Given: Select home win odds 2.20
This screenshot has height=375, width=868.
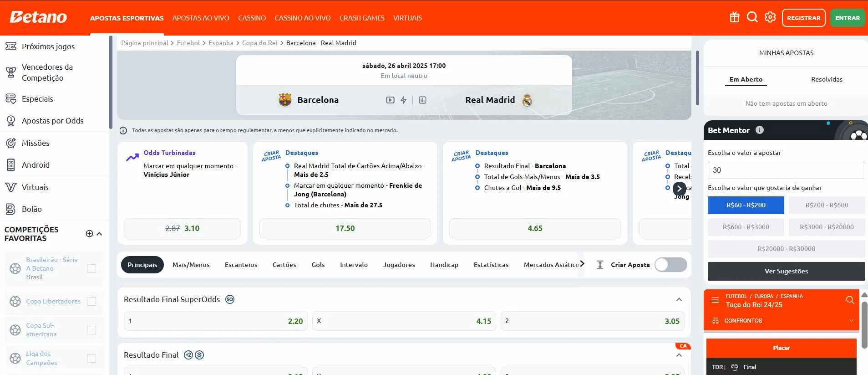Looking at the screenshot, I should (x=216, y=321).
